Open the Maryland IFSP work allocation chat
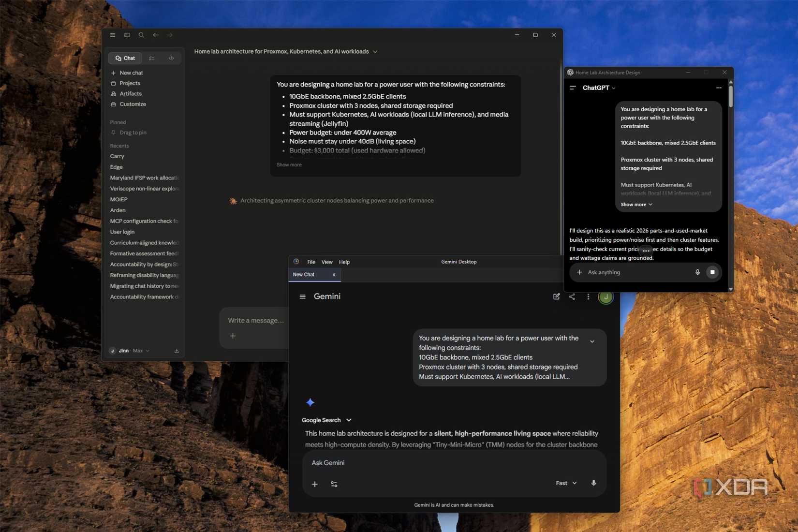The width and height of the screenshot is (798, 532). [x=145, y=178]
